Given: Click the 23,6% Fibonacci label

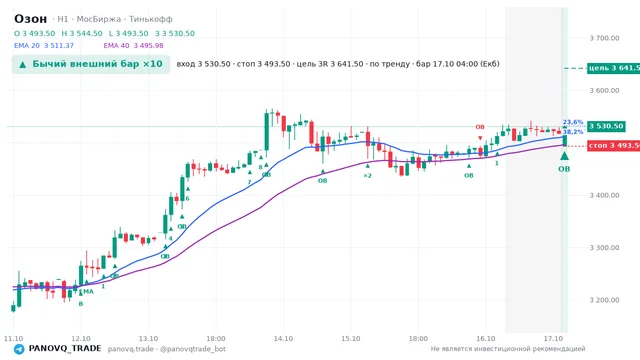Looking at the screenshot, I should tap(573, 122).
